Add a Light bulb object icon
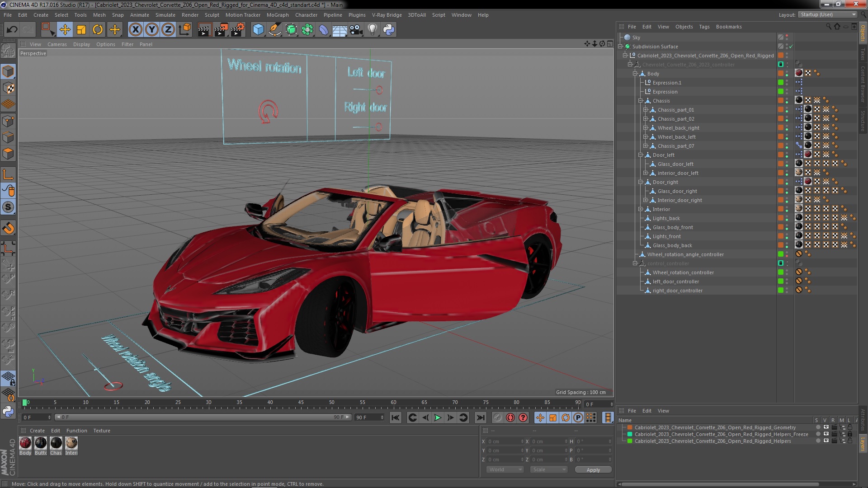 [373, 30]
